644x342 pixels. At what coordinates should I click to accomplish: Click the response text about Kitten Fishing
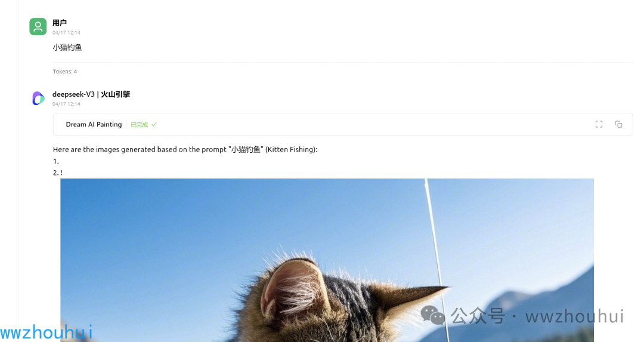click(185, 150)
